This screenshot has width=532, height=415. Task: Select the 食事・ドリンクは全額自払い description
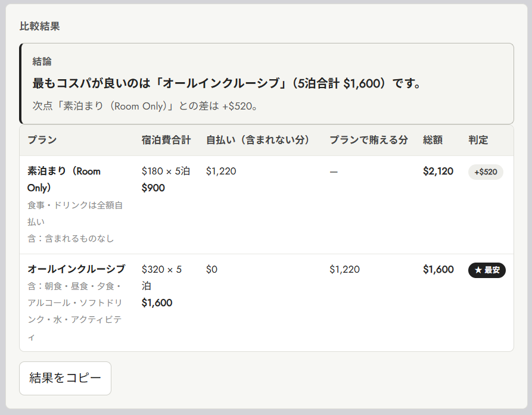click(x=75, y=214)
